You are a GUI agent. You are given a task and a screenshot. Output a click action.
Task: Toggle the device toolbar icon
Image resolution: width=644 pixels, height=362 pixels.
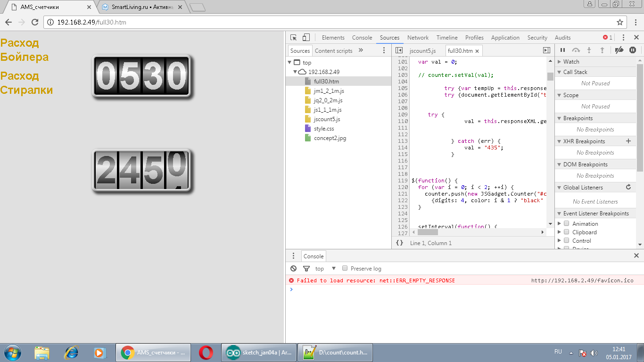point(306,38)
